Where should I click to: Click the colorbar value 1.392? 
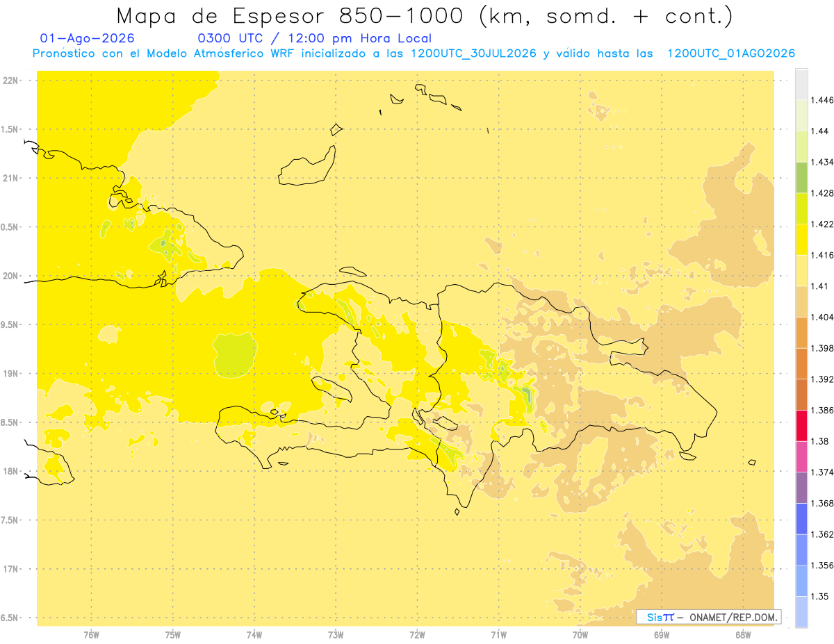point(822,379)
